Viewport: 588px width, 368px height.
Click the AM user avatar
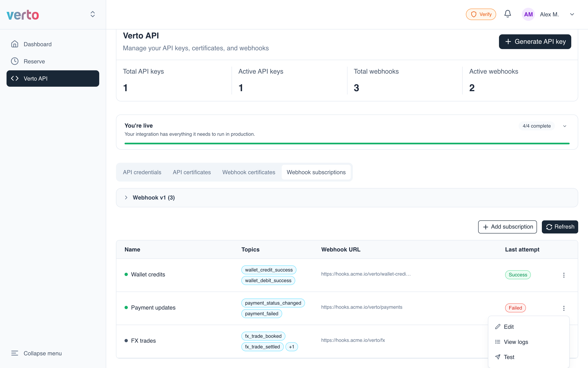[528, 14]
